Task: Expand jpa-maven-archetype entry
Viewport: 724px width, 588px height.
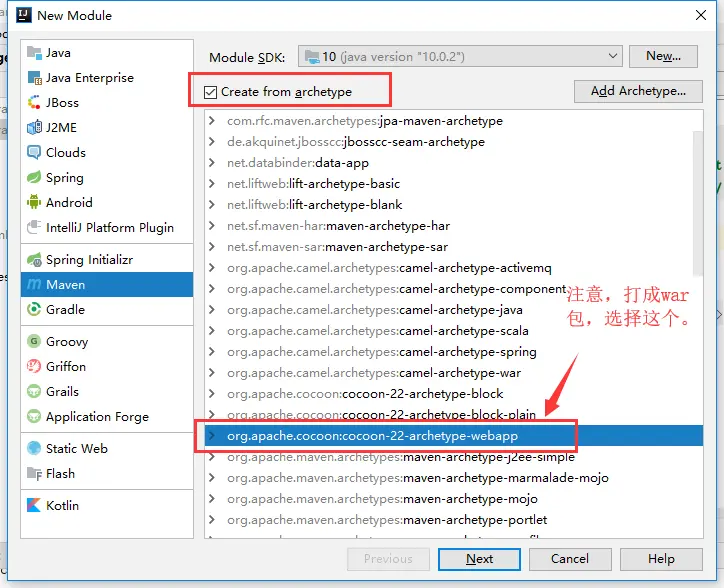Action: coord(212,121)
